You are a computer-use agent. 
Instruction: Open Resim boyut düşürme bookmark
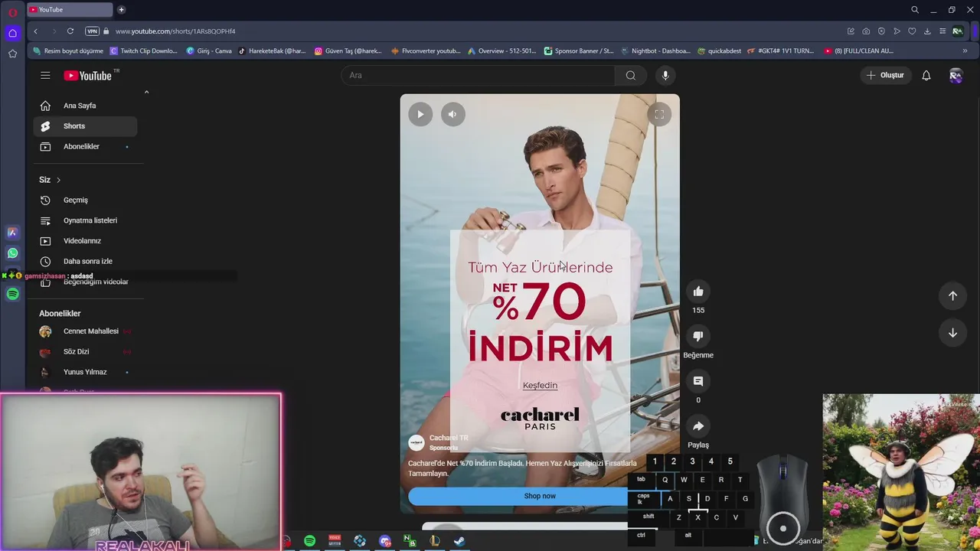point(68,51)
